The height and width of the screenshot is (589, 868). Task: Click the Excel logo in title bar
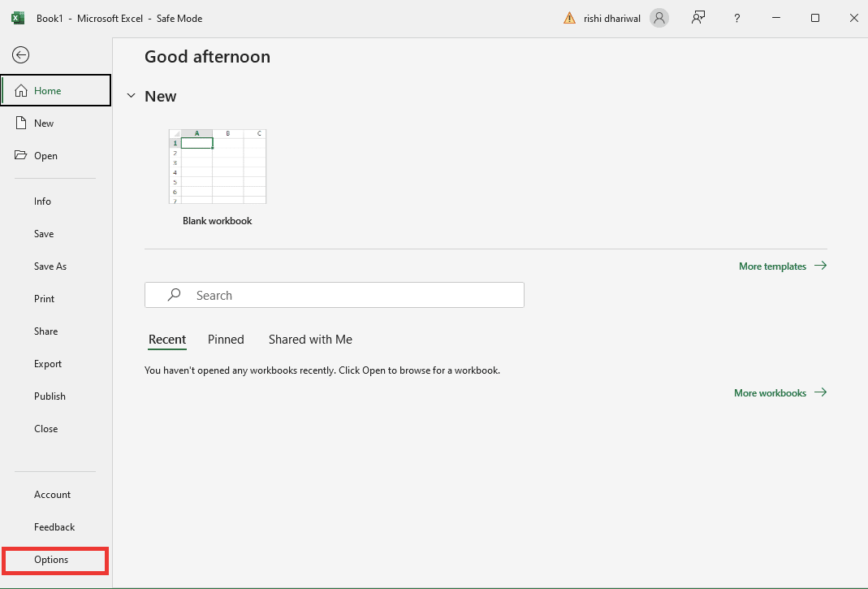pos(17,18)
